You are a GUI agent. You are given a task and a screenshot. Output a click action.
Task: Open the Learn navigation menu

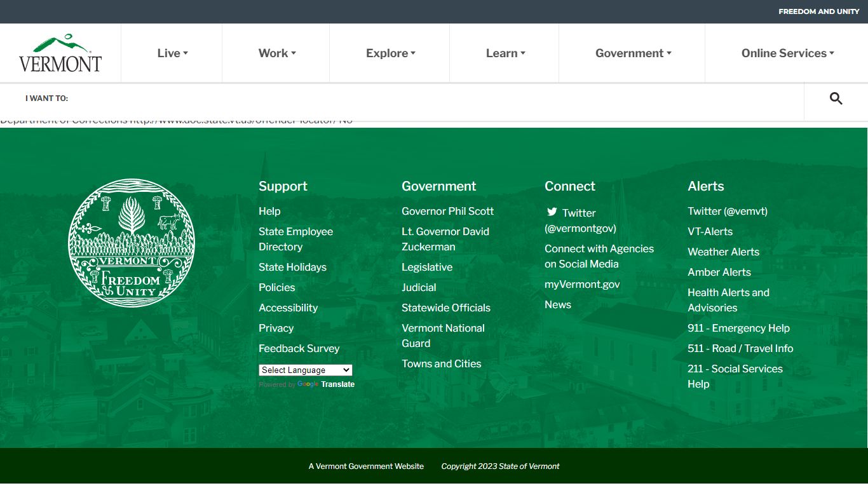[505, 53]
